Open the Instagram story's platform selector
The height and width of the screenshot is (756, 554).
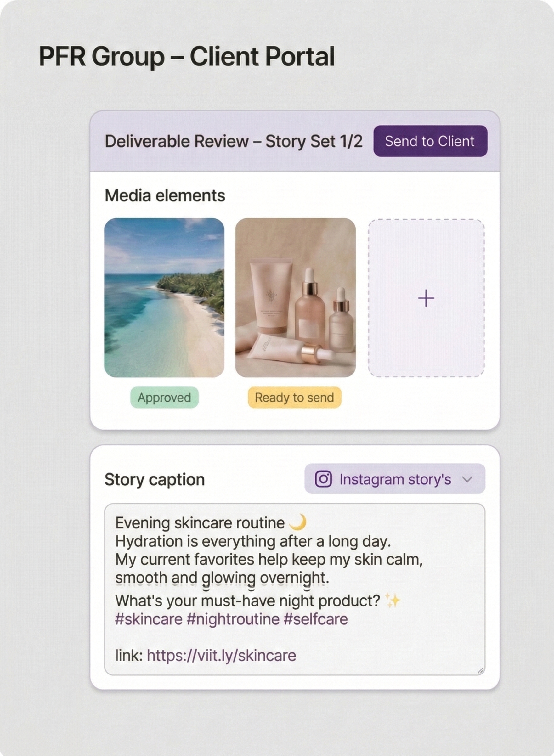tap(395, 479)
